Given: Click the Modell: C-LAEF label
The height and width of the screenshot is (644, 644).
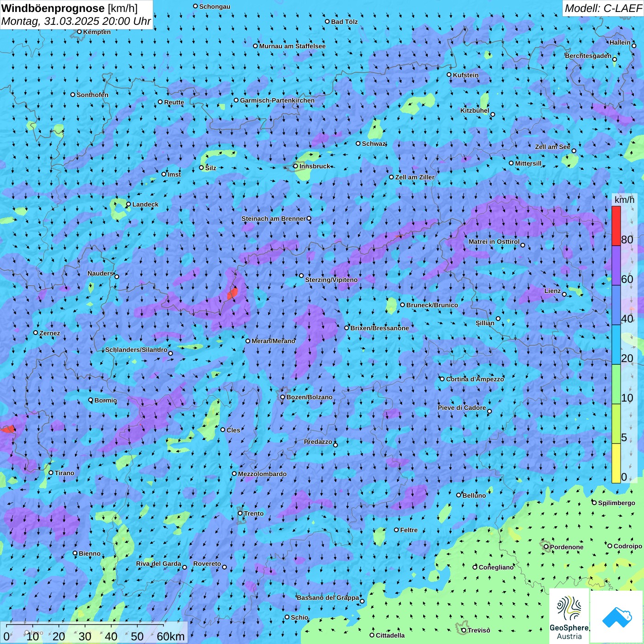Looking at the screenshot, I should [603, 8].
